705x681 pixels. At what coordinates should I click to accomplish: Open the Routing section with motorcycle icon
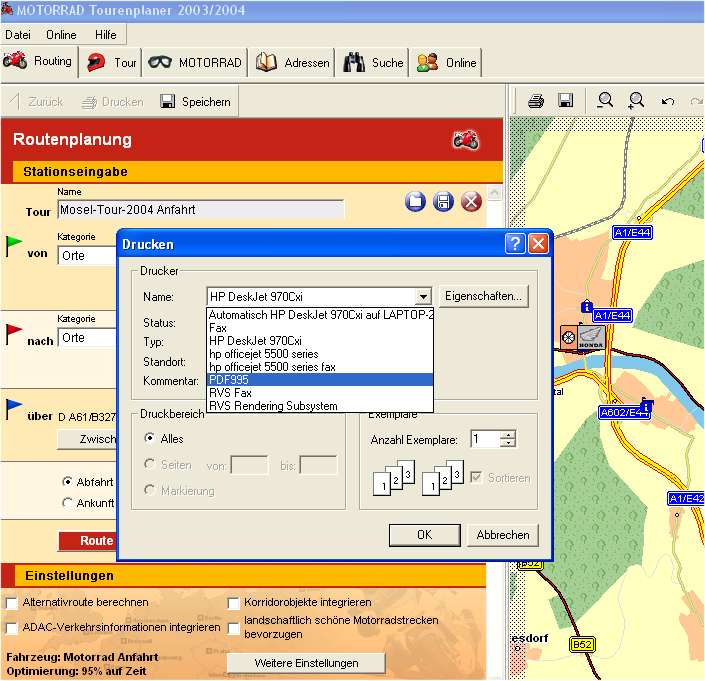[38, 61]
